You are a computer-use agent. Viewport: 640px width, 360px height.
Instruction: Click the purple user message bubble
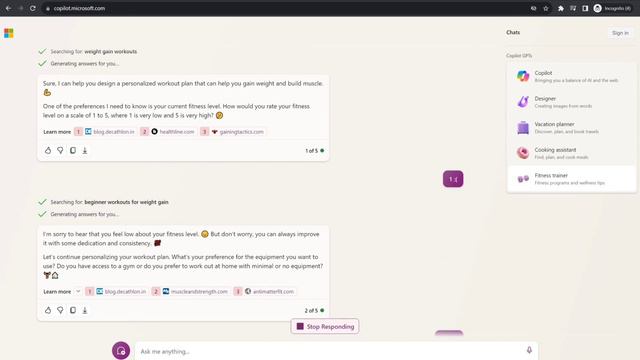(453, 179)
